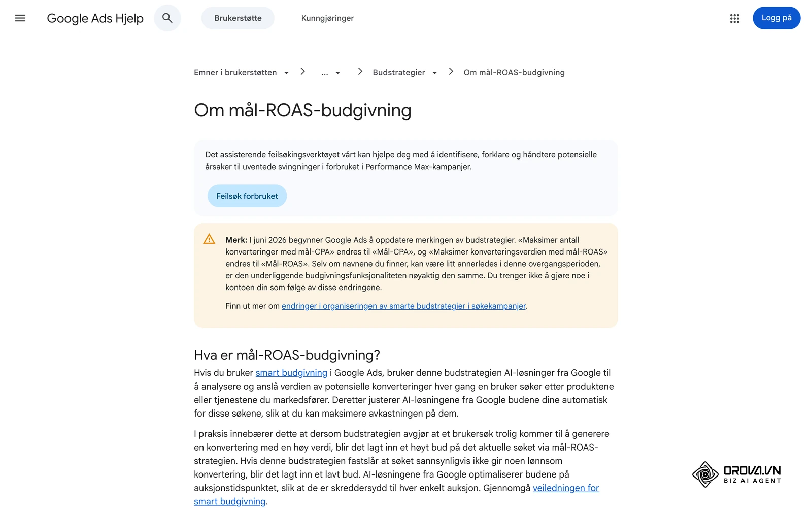Click the heading Hva er mål-ROAS-budgivning?
Image resolution: width=812 pixels, height=508 pixels.
click(x=287, y=355)
